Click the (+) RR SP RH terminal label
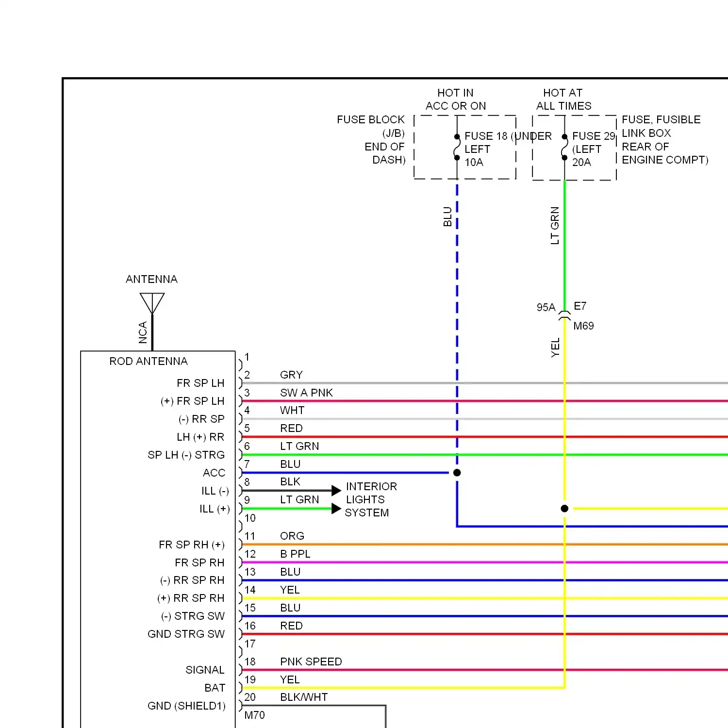Viewport: 728px width, 728px height. (191, 598)
